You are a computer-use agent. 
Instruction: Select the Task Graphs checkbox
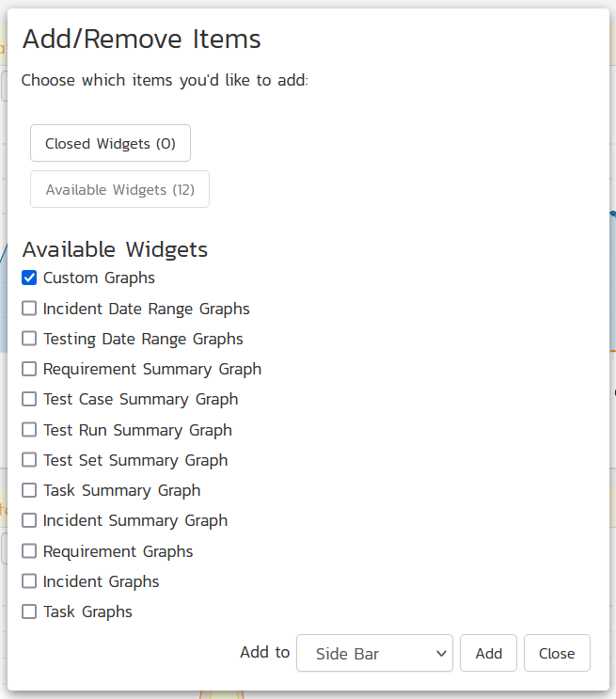(29, 612)
